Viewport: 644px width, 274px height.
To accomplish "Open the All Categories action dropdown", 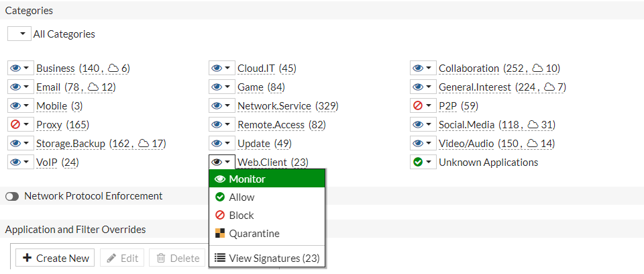I will pyautogui.click(x=19, y=34).
